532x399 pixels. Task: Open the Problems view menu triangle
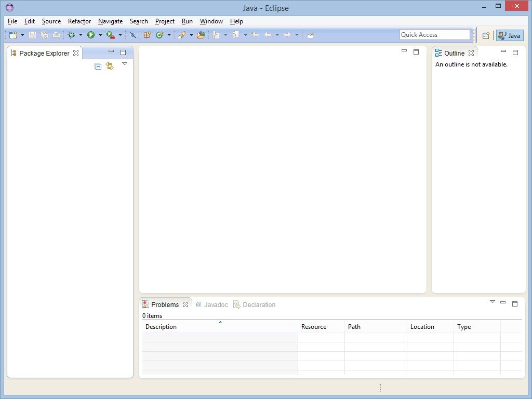coord(493,302)
